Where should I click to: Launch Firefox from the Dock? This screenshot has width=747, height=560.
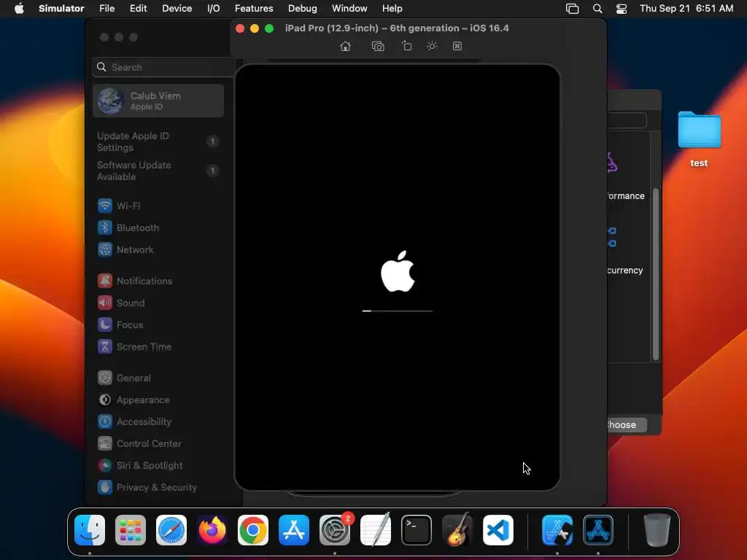[212, 530]
